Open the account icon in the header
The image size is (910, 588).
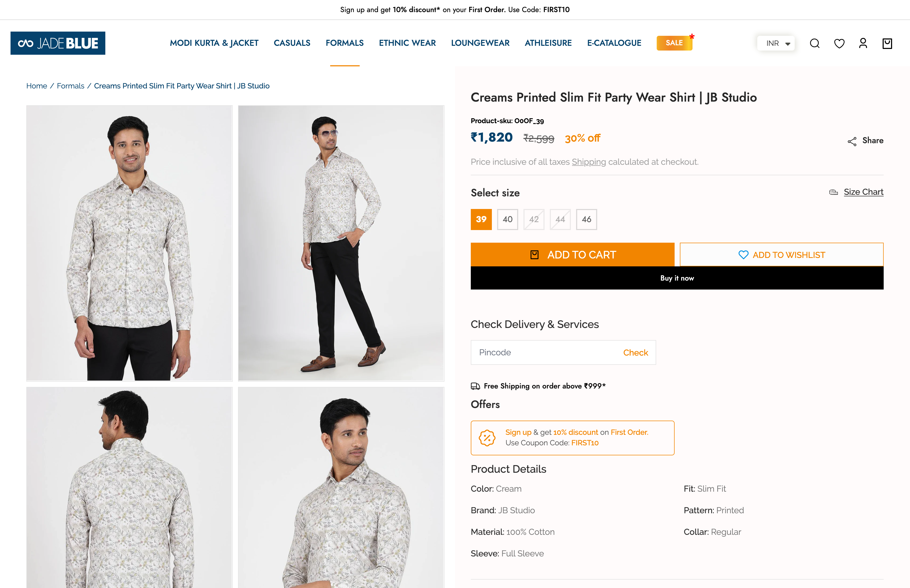(863, 43)
